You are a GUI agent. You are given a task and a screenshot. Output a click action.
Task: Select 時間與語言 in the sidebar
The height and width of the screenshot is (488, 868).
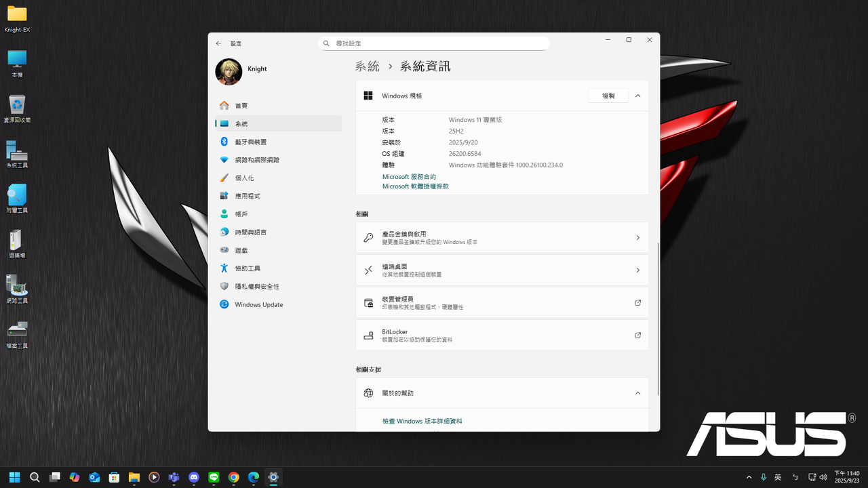(279, 232)
